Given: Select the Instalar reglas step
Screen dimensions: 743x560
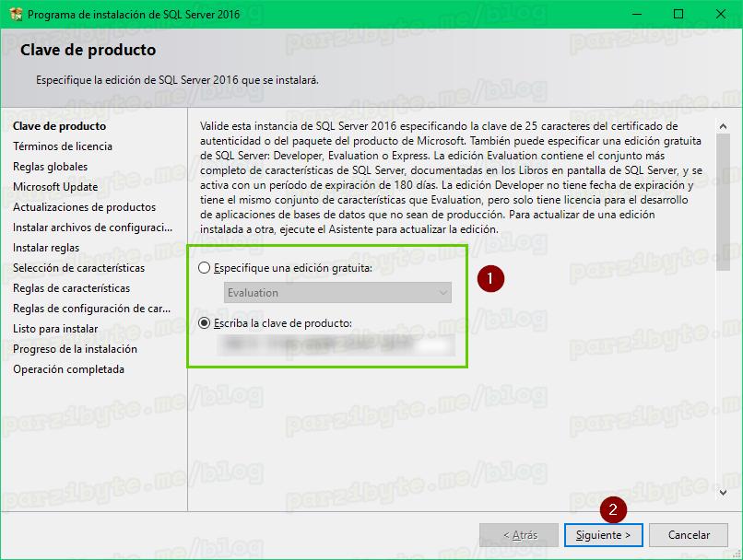Looking at the screenshot, I should pos(46,248).
